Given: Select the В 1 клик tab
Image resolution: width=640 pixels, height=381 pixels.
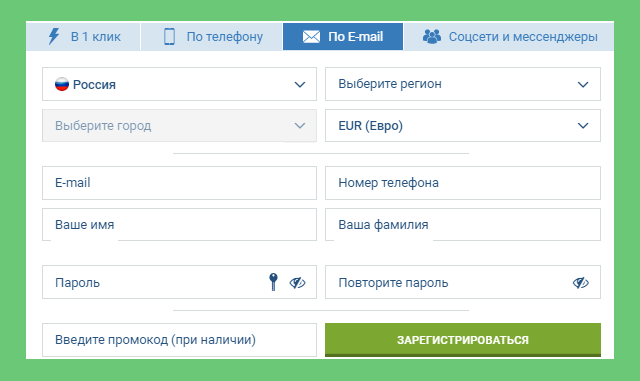Looking at the screenshot, I should [83, 36].
